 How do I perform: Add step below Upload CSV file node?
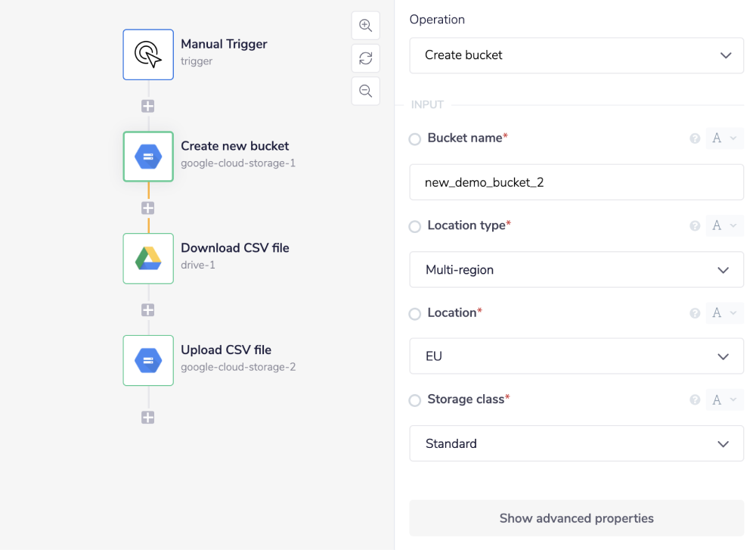coord(148,418)
